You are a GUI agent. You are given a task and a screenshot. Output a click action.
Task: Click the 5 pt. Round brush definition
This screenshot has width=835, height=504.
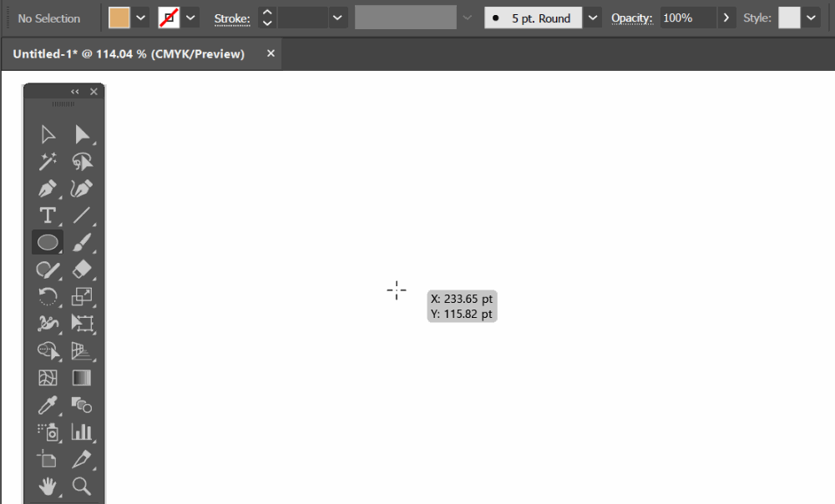tap(533, 18)
